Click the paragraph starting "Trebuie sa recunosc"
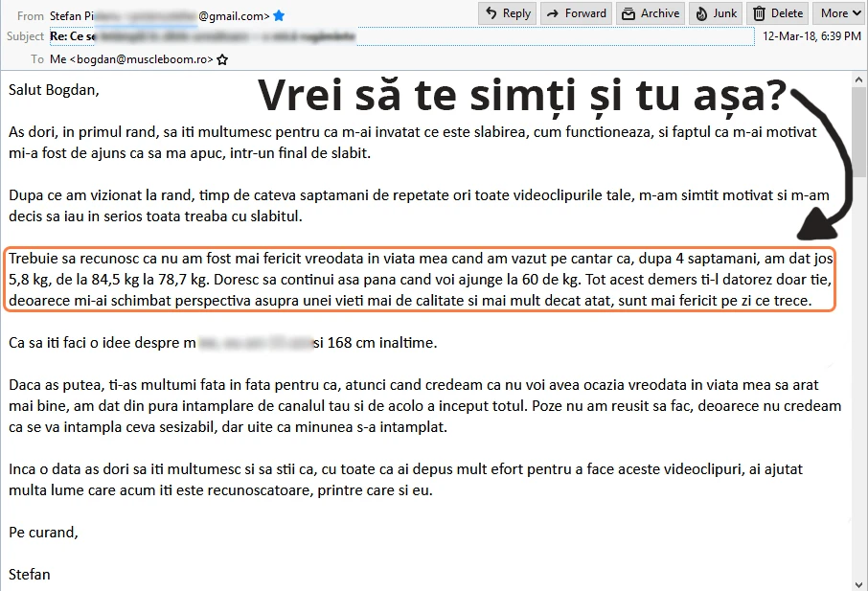 tap(421, 280)
